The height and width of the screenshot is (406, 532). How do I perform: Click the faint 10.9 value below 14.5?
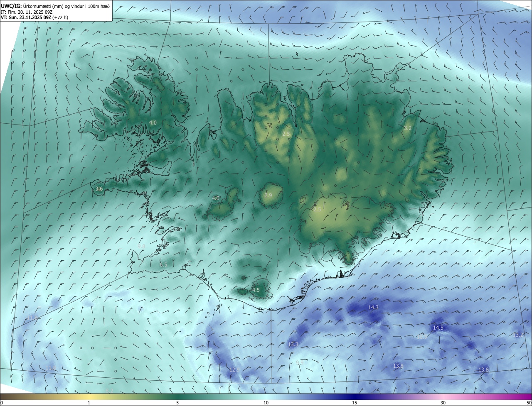tap(422, 337)
